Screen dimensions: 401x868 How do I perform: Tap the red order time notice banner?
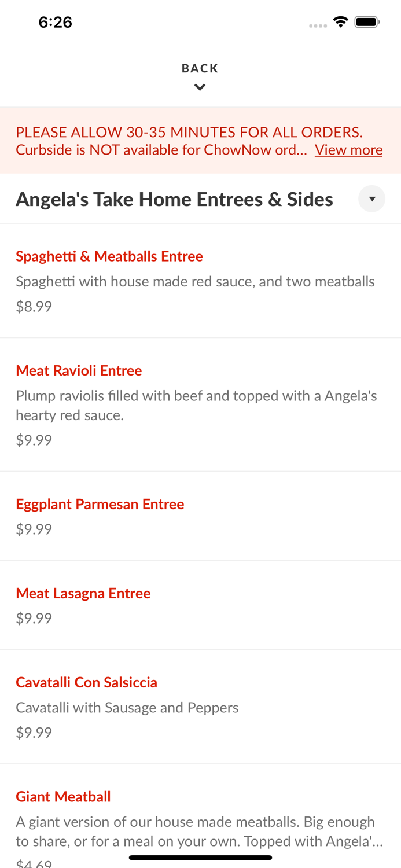[200, 141]
